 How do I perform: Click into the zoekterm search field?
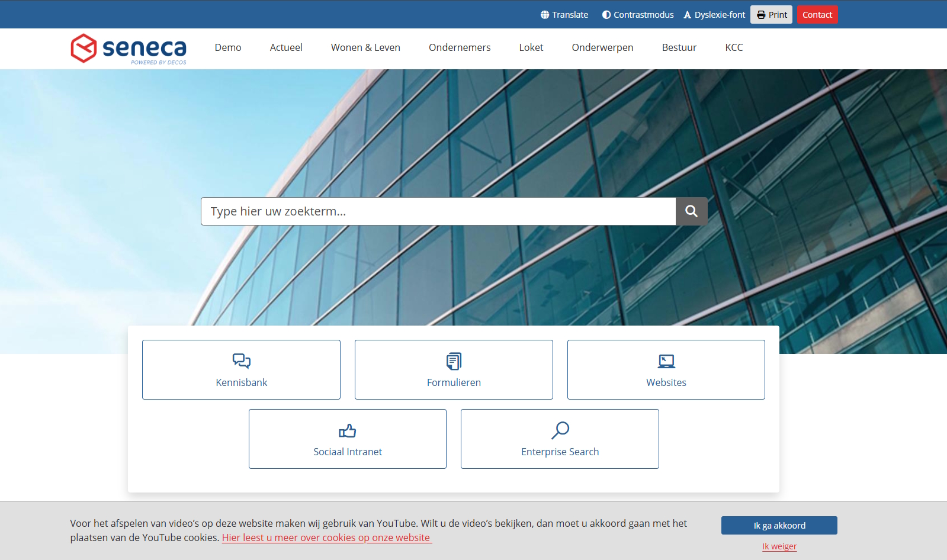pos(438,211)
